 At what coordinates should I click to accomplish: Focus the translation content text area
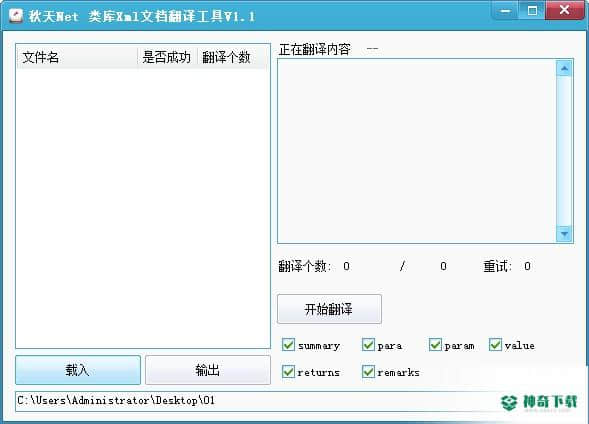pos(417,151)
